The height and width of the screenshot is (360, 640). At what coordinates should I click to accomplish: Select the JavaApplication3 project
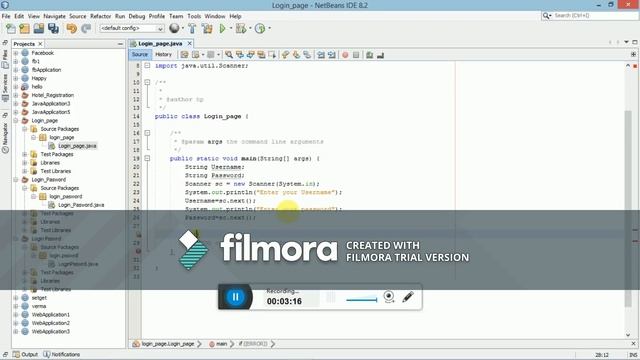point(51,104)
